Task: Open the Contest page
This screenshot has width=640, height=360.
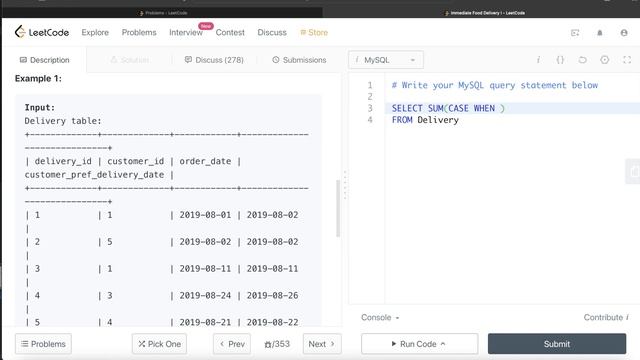Action: click(230, 32)
